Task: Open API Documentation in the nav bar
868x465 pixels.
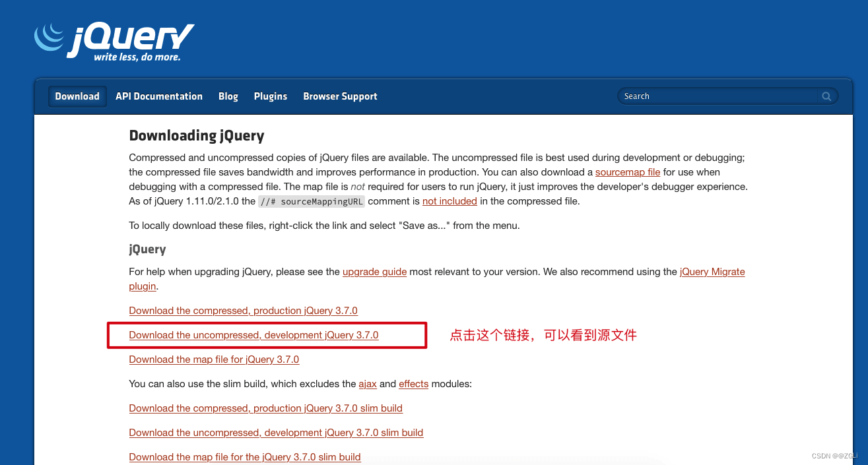Action: (159, 96)
